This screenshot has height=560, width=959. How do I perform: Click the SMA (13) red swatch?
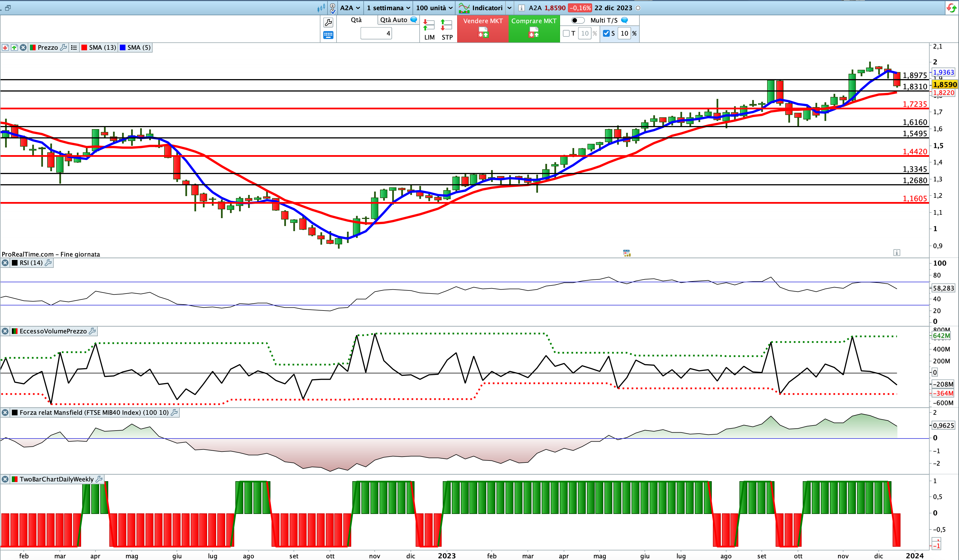[x=84, y=47]
